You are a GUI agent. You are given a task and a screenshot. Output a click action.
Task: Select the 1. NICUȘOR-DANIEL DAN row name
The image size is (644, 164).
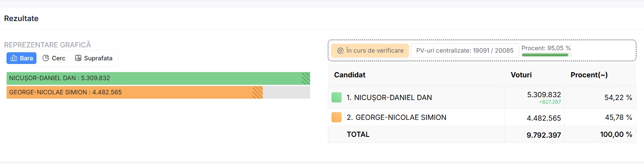coord(389,98)
